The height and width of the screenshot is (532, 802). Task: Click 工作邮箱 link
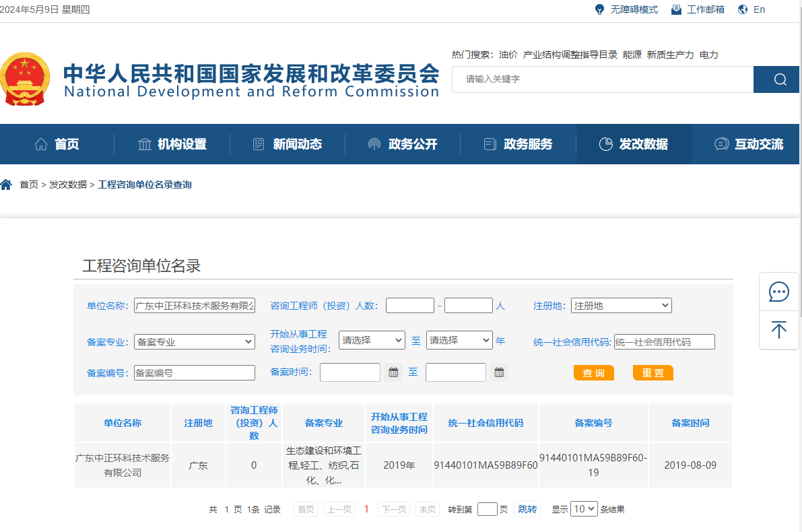coord(705,9)
